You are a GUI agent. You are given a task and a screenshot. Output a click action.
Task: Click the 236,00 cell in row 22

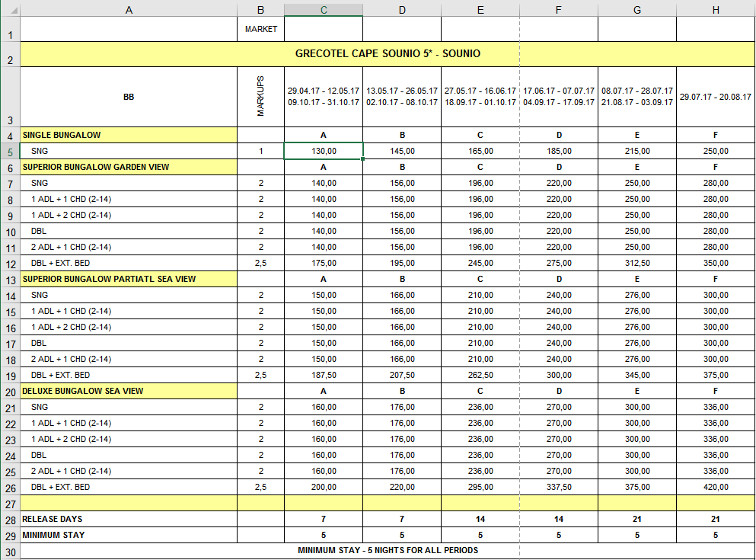[x=480, y=423]
